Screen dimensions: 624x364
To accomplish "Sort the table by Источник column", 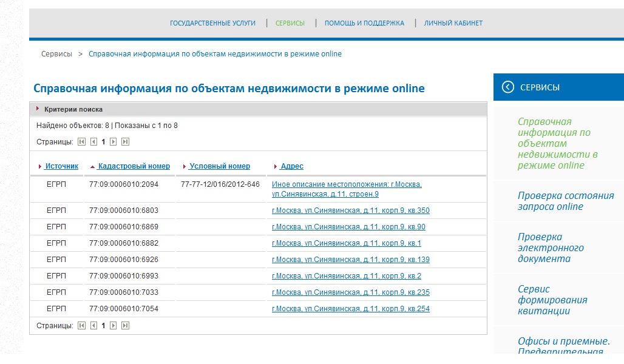I will 61,166.
